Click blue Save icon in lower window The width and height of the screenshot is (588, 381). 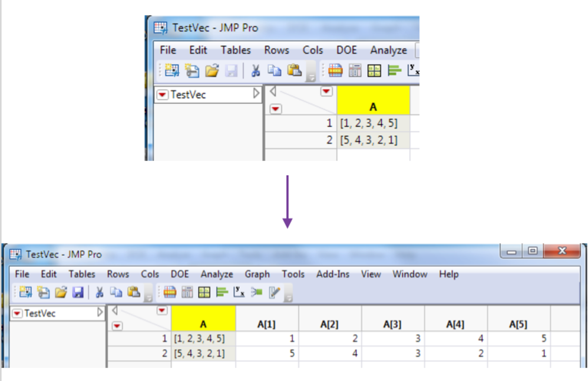coord(78,292)
